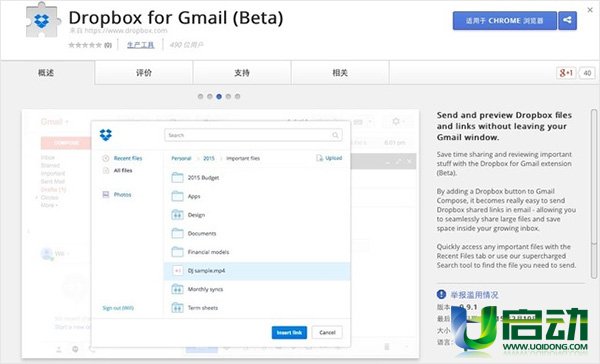Click the Sign out link
Image resolution: width=600 pixels, height=364 pixels.
(118, 308)
